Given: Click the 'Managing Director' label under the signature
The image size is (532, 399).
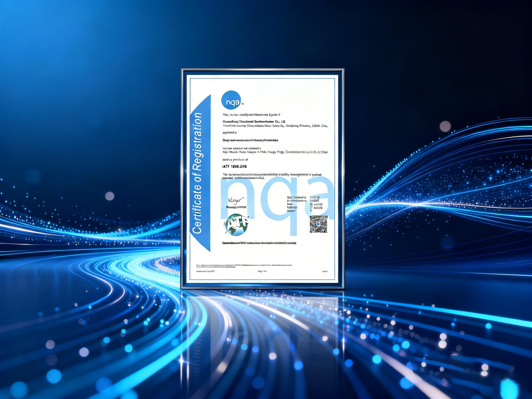Looking at the screenshot, I should click(x=236, y=207).
